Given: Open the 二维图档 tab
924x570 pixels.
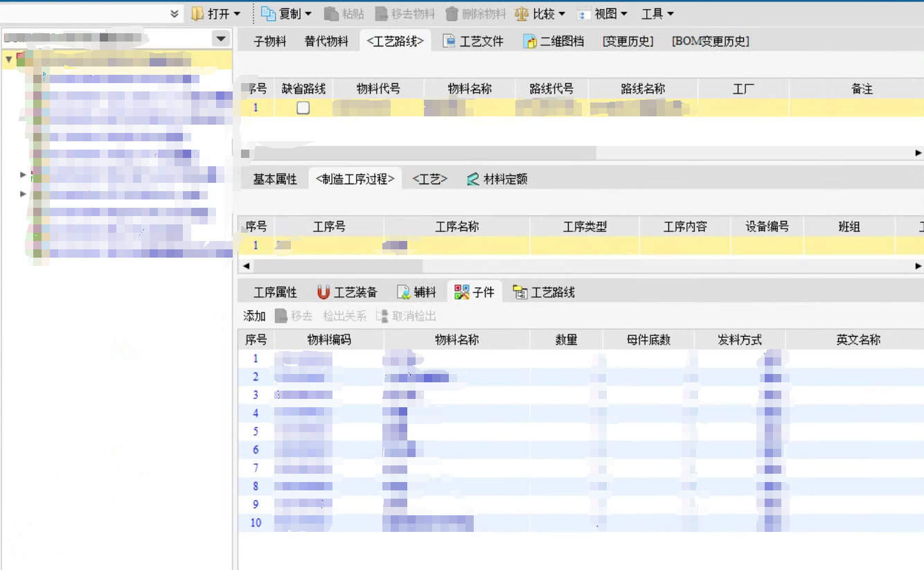Looking at the screenshot, I should 553,42.
